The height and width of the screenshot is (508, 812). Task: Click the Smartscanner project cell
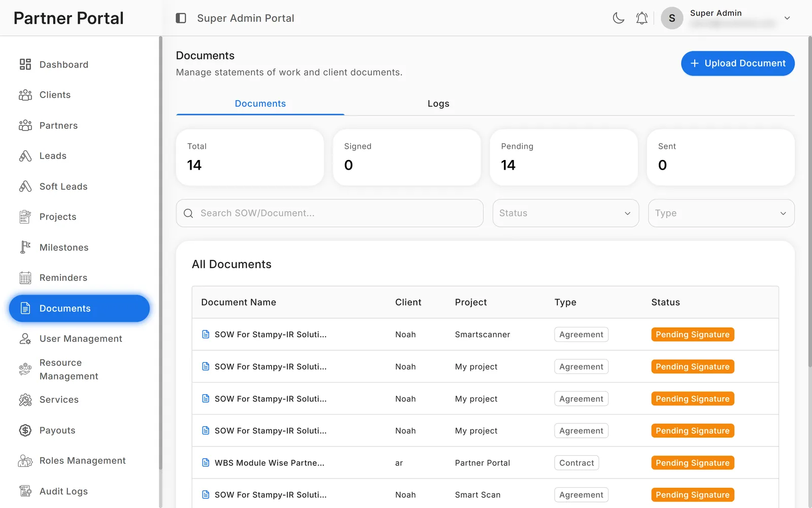click(x=482, y=335)
